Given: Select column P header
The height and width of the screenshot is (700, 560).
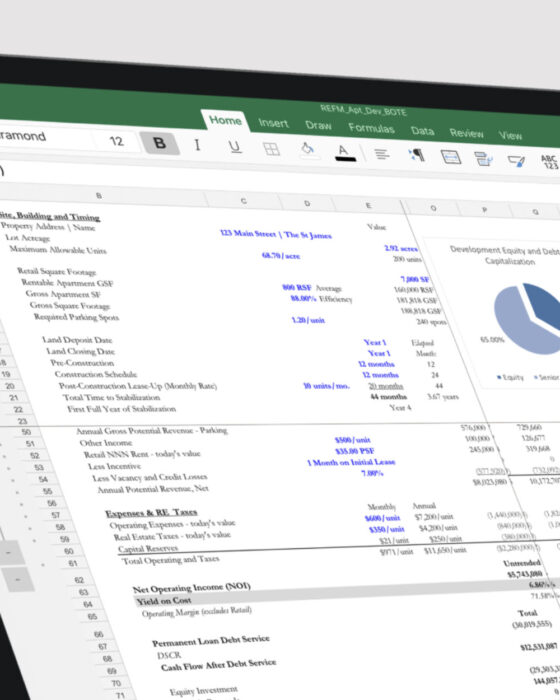Looking at the screenshot, I should [485, 209].
